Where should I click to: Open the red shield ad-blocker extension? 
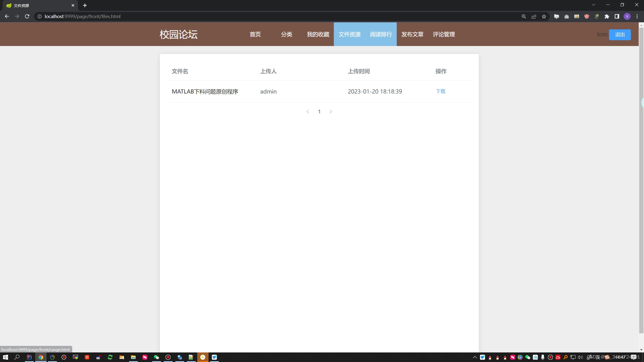pos(587,16)
